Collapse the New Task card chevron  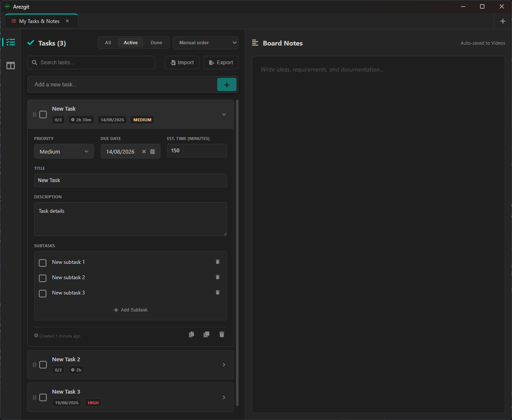(224, 114)
